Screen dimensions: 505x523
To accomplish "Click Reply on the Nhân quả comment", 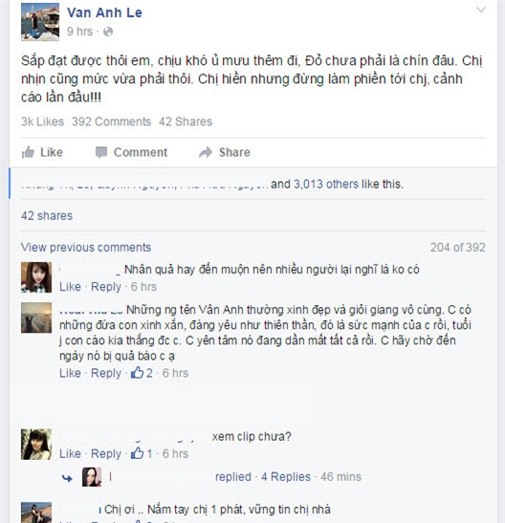I will click(106, 287).
